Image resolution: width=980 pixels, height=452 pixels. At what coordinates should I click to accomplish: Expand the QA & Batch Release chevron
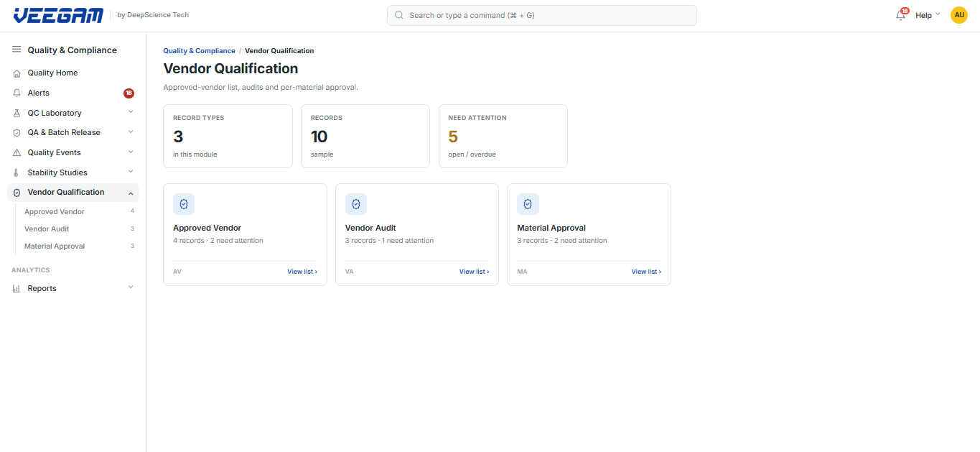coord(131,132)
